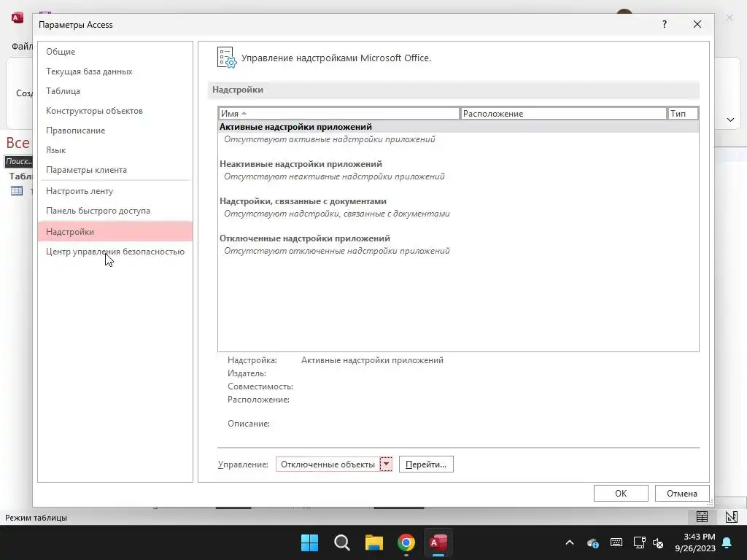Select the Надстройки category

click(115, 231)
